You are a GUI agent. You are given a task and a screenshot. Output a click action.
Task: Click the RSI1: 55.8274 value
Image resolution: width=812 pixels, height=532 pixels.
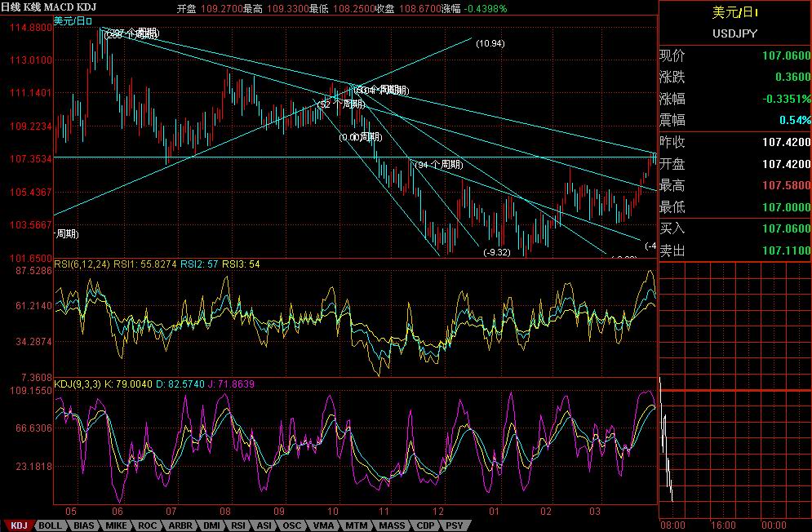[145, 264]
